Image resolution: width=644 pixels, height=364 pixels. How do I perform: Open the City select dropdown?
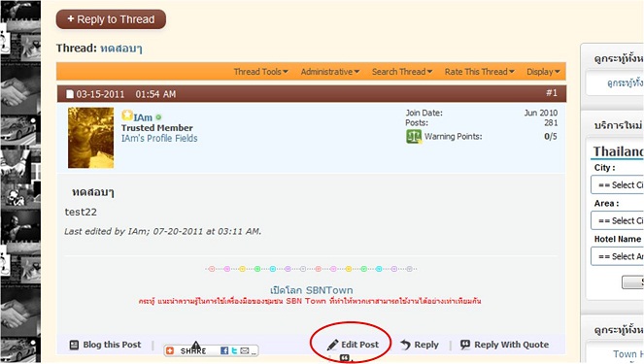pyautogui.click(x=618, y=184)
